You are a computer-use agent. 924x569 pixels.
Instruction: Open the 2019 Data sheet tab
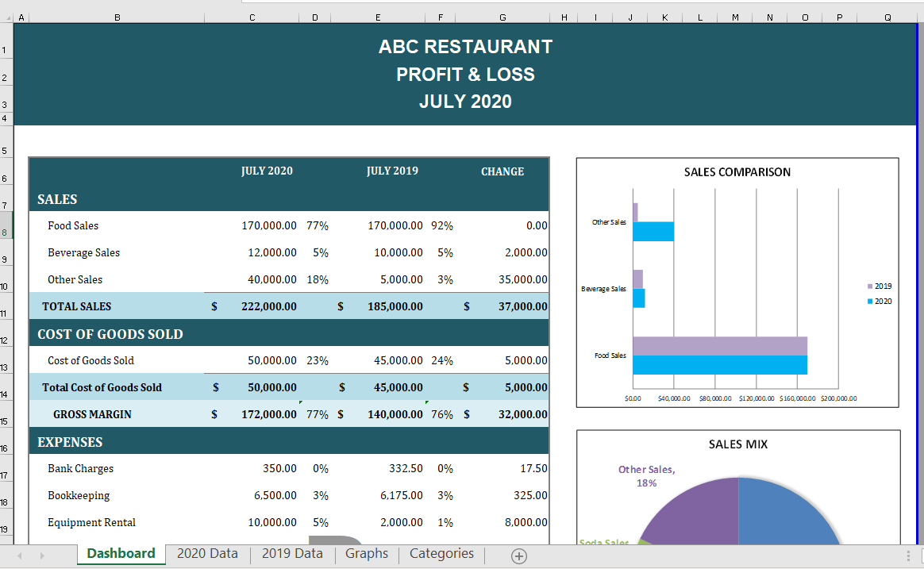tap(292, 554)
